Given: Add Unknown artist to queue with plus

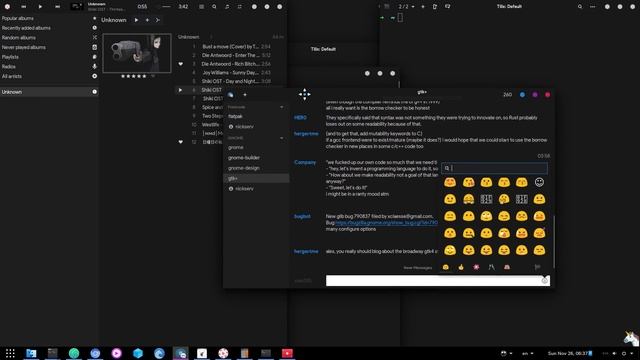Looking at the screenshot, I should tap(147, 20).
